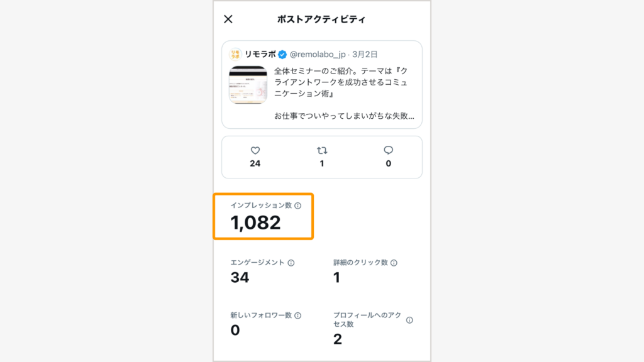Close the post activity view with the X

(228, 19)
